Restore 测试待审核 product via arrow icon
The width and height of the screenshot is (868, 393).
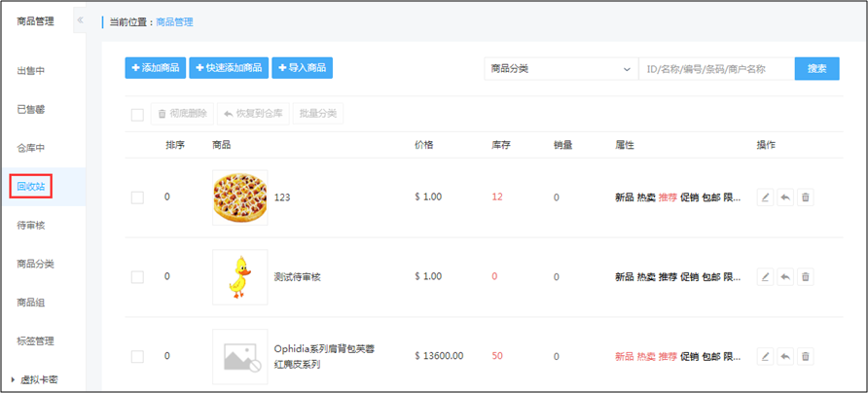click(x=785, y=277)
